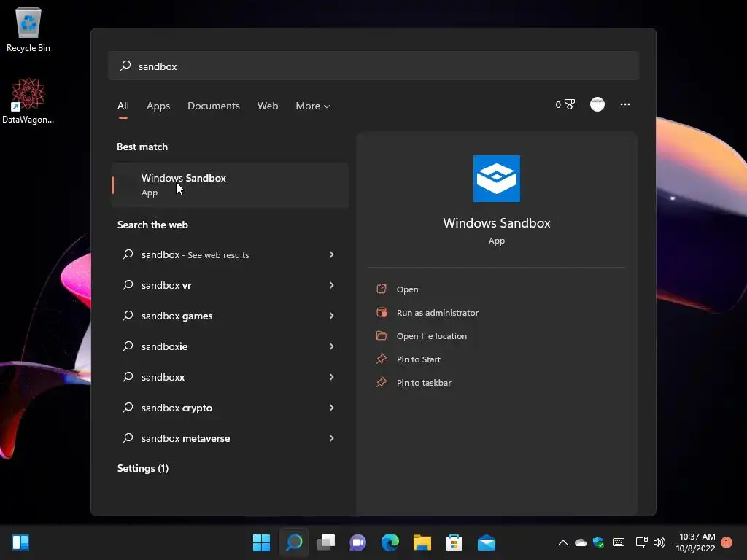Expand the arrow next to 'sandboxie'
The width and height of the screenshot is (747, 560).
[332, 346]
